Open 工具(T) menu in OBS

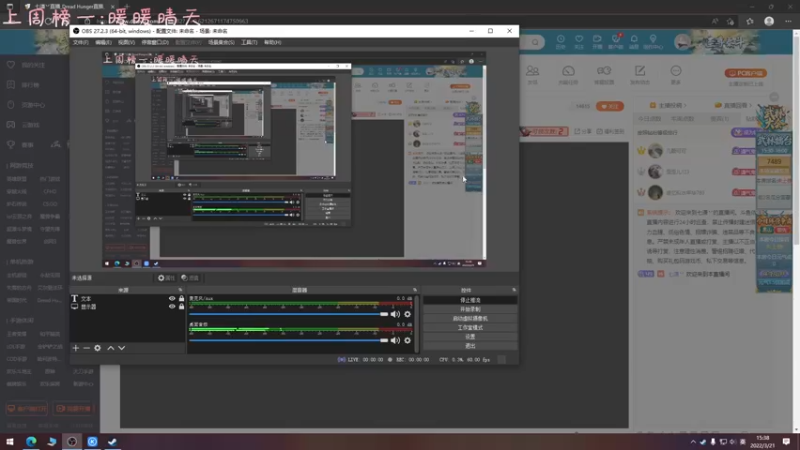(x=249, y=42)
